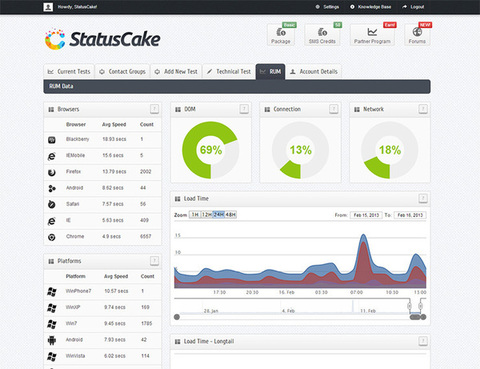Click the help icon on Browsers panel
The image size is (480, 369).
point(154,109)
